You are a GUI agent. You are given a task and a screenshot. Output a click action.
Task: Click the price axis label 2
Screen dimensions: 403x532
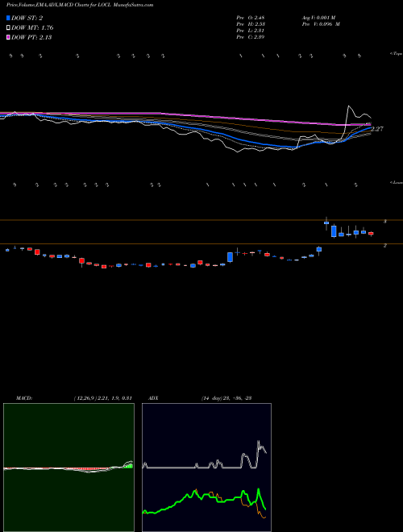click(x=384, y=245)
